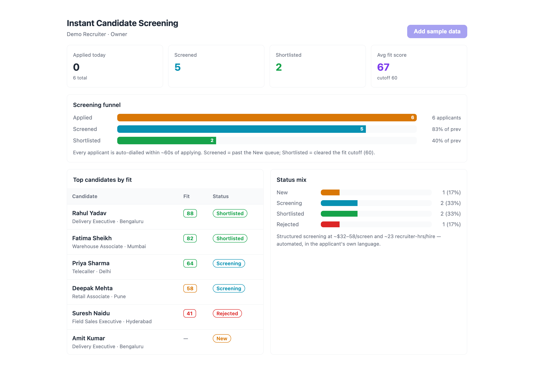Click the 'Top candidates by fit' heading
Viewport: 534px width, 392px height.
click(102, 180)
